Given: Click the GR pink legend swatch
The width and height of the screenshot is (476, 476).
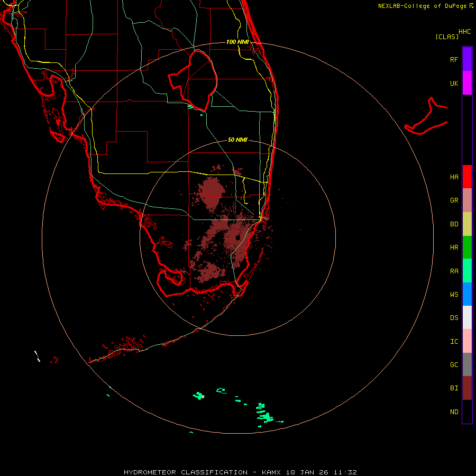Looking at the screenshot, I should (x=467, y=200).
